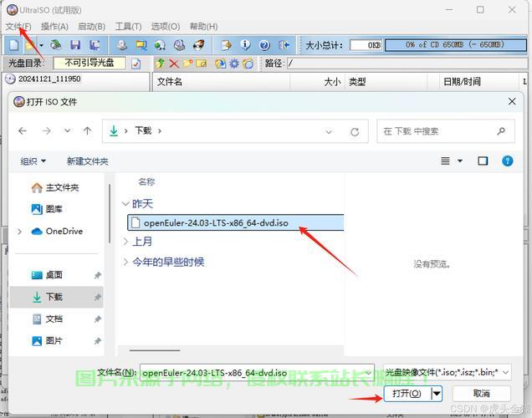Click the New file toolbar icon
This screenshot has width=532, height=418.
pos(14,45)
